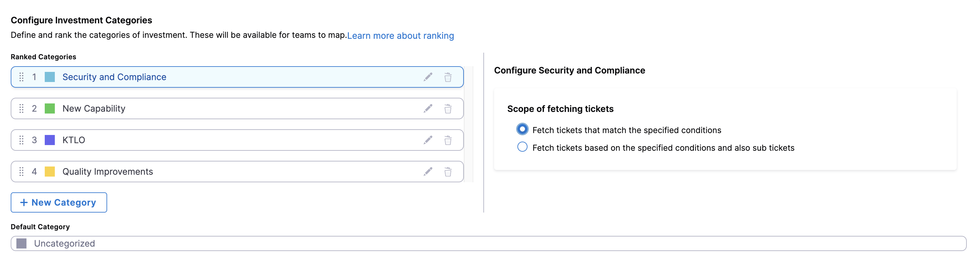Edit the KTLO category
980x263 pixels.
[428, 140]
